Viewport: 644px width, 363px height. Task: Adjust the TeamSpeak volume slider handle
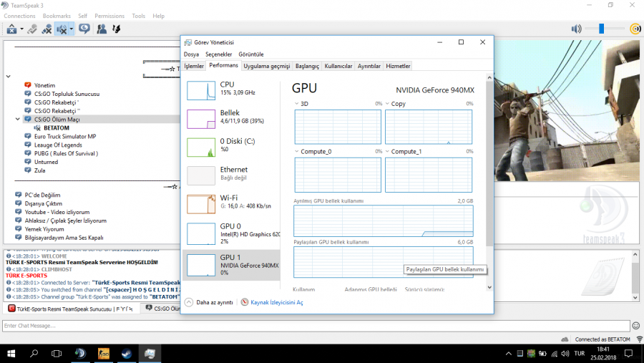click(x=601, y=29)
